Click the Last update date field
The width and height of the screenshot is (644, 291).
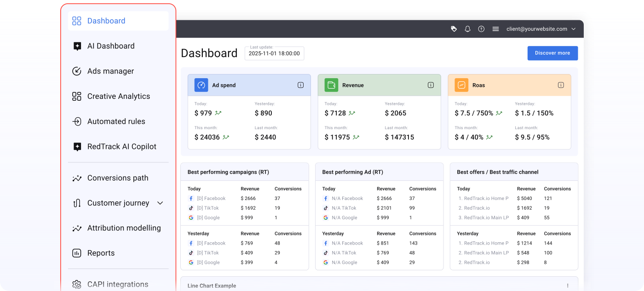[x=274, y=53]
